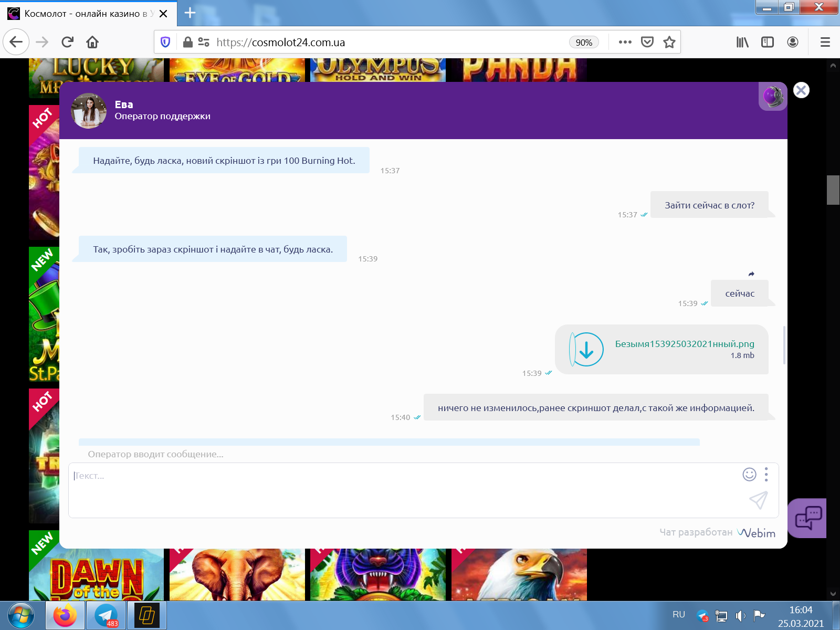Open the Windows Start menu
The height and width of the screenshot is (630, 840).
point(21,615)
